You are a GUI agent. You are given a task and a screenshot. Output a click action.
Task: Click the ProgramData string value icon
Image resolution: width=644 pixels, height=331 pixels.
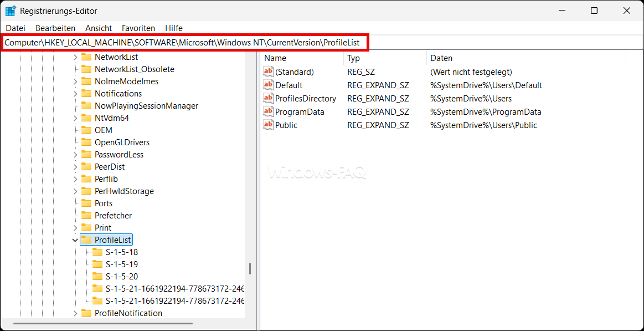(268, 111)
